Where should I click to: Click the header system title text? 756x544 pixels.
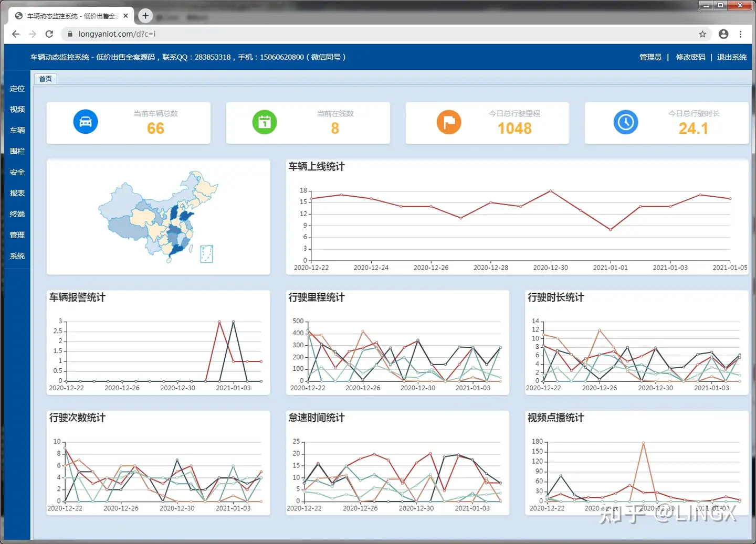(188, 57)
